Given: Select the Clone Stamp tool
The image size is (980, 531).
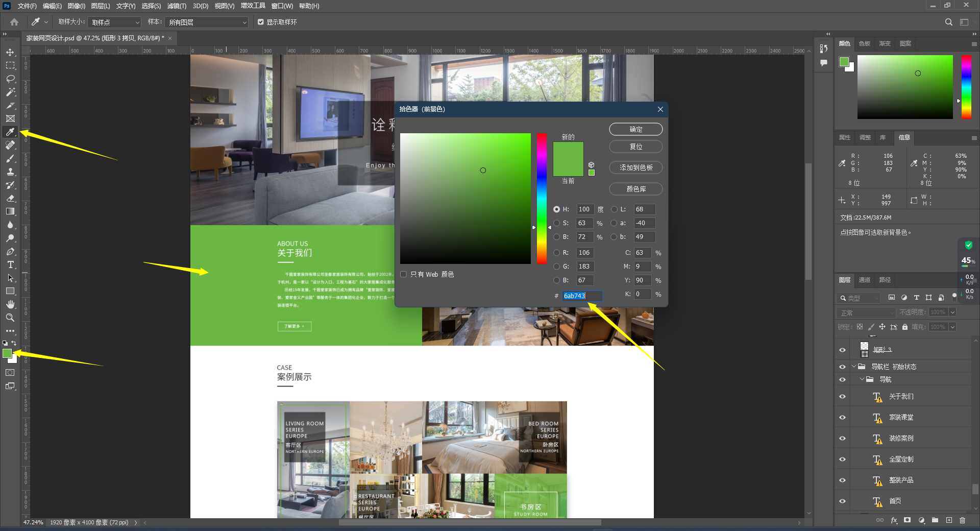Looking at the screenshot, I should click(x=10, y=172).
